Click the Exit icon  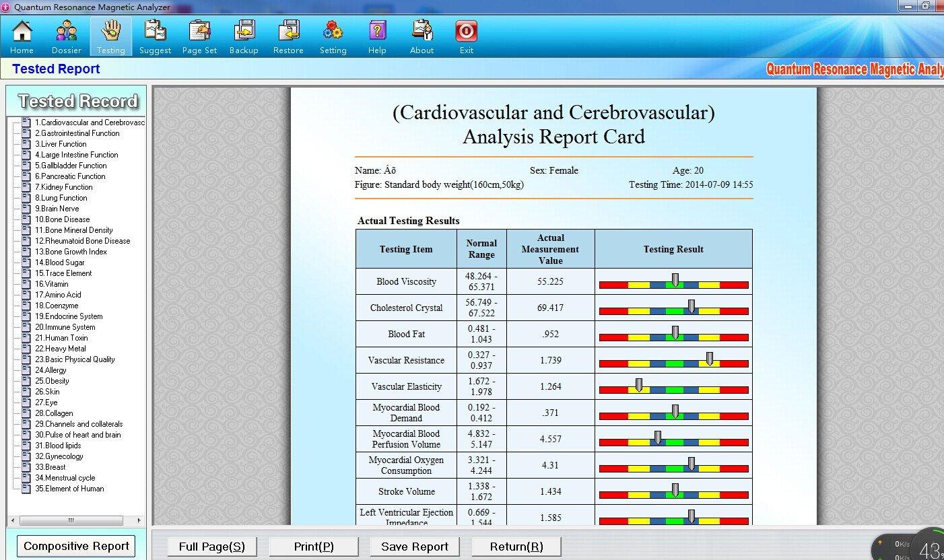point(466,35)
